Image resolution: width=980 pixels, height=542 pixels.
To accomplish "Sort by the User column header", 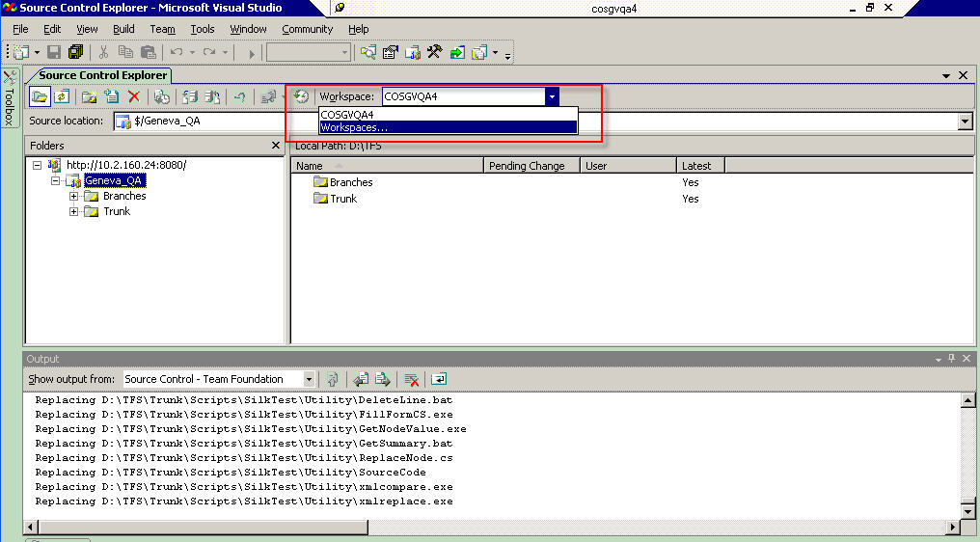I will (x=628, y=166).
